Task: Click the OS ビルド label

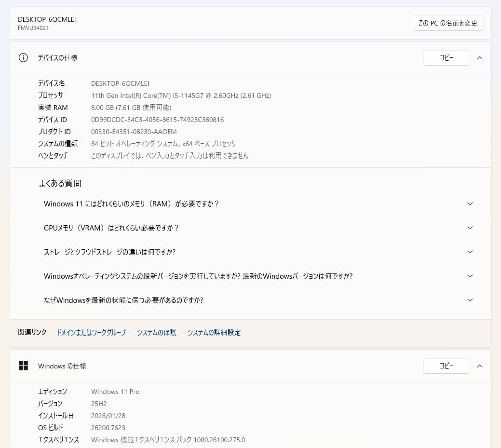Action: pos(51,428)
